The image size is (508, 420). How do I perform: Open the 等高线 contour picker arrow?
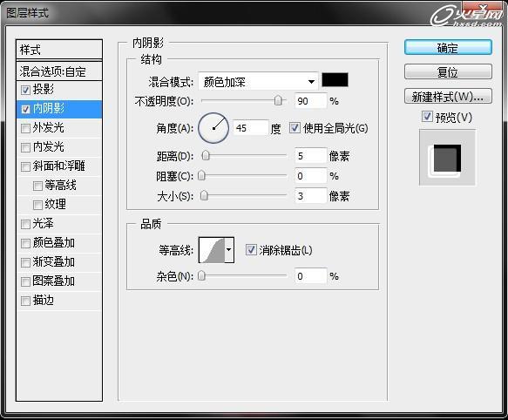pyautogui.click(x=229, y=250)
